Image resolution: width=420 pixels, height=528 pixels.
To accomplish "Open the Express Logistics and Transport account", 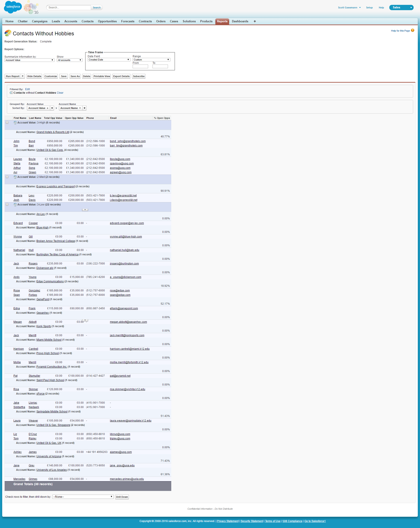I will pos(56,187).
